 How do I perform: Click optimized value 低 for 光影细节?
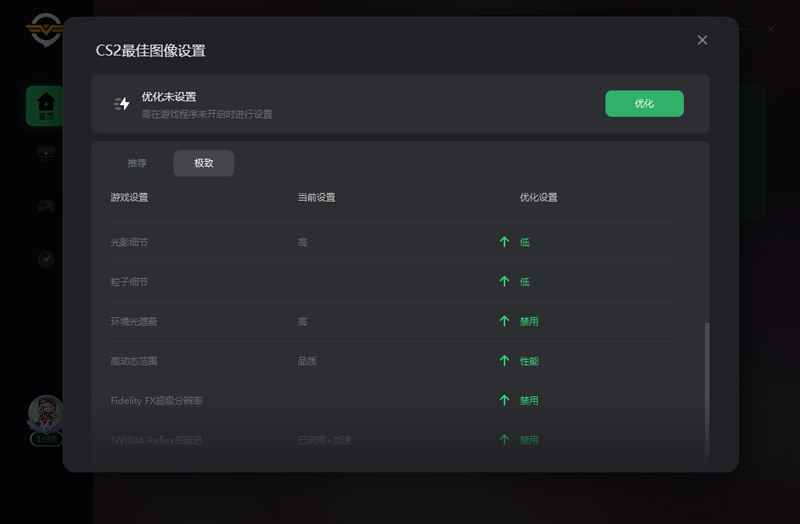pyautogui.click(x=524, y=242)
